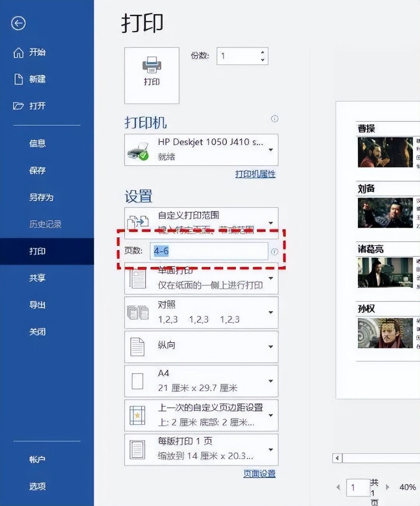Increase copies with the up spinner arrow
This screenshot has height=506, width=420.
coord(263,52)
